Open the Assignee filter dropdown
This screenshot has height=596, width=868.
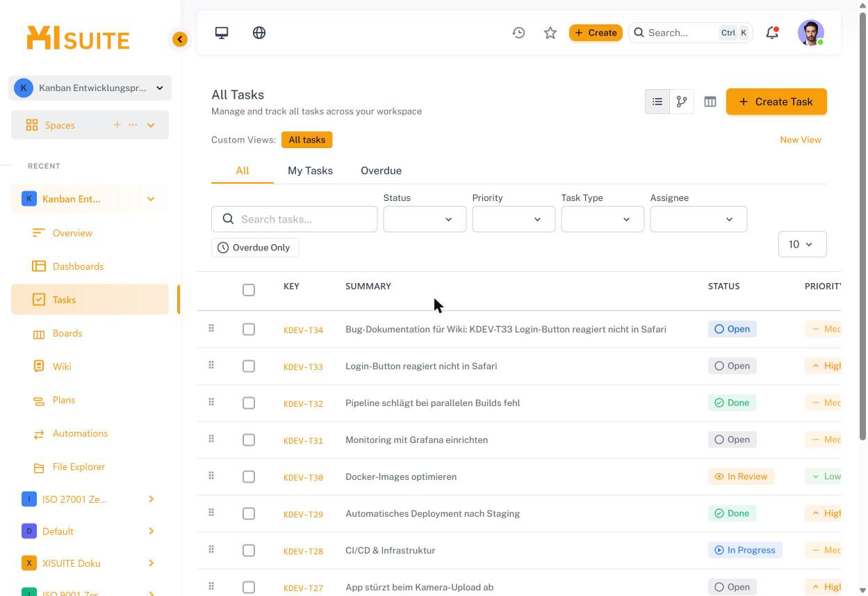pos(698,219)
